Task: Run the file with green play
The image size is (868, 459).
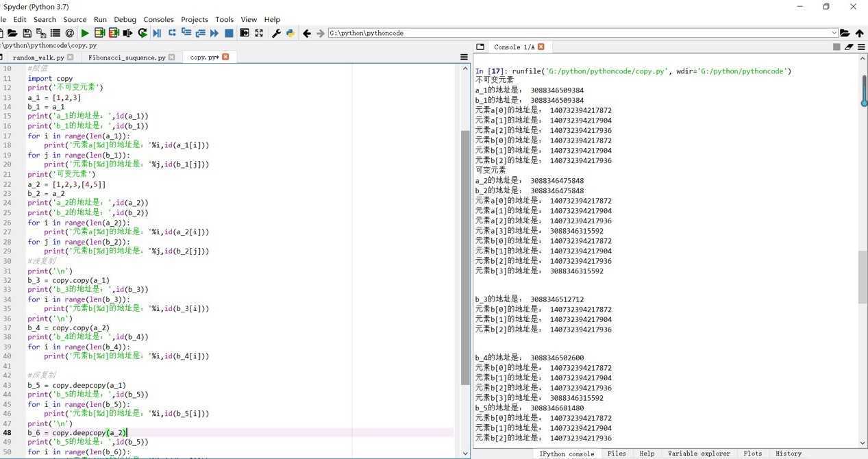Action: click(x=85, y=33)
